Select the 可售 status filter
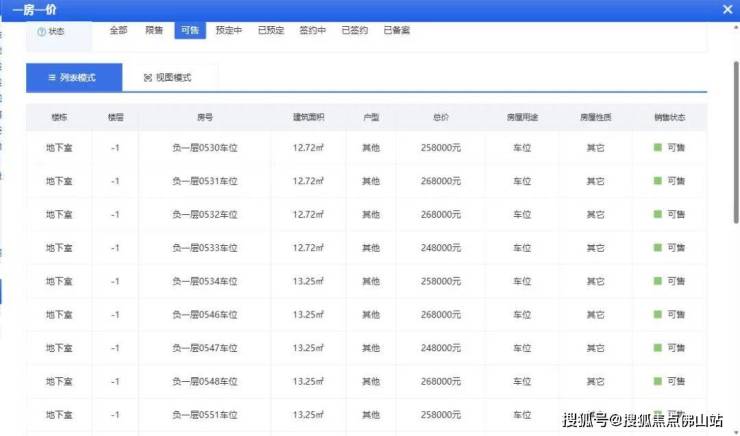The height and width of the screenshot is (436, 740). pyautogui.click(x=189, y=31)
